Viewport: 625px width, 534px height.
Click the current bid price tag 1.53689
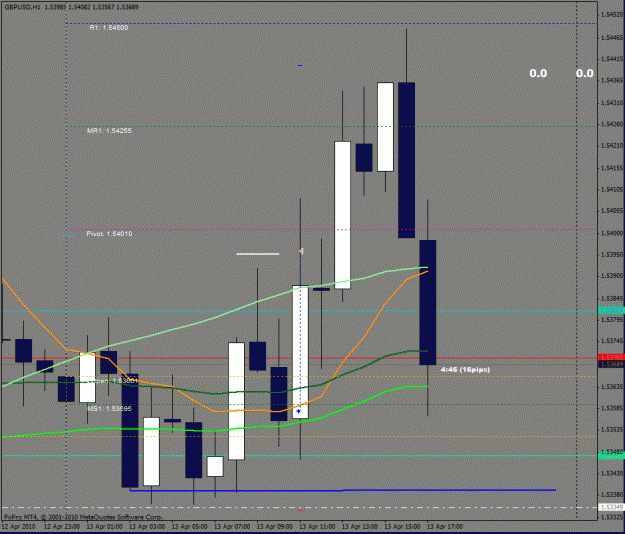(611, 364)
